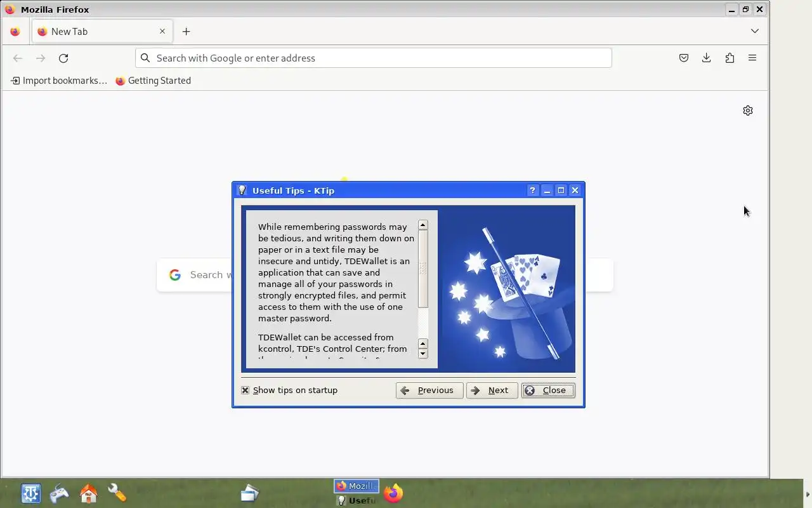Open Getting Started bookmark

click(153, 81)
